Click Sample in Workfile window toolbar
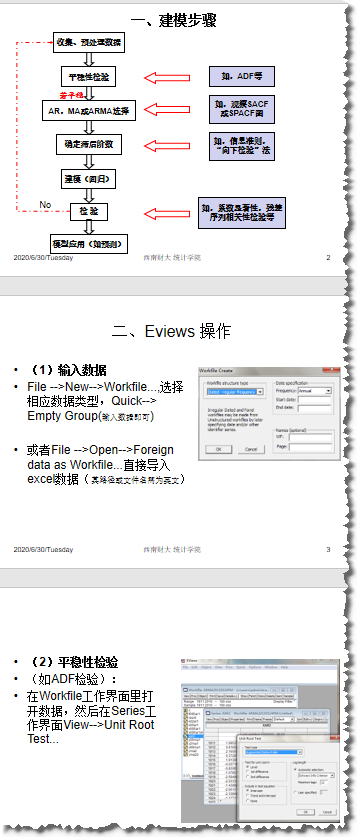This screenshot has height=840, width=360. (288, 696)
